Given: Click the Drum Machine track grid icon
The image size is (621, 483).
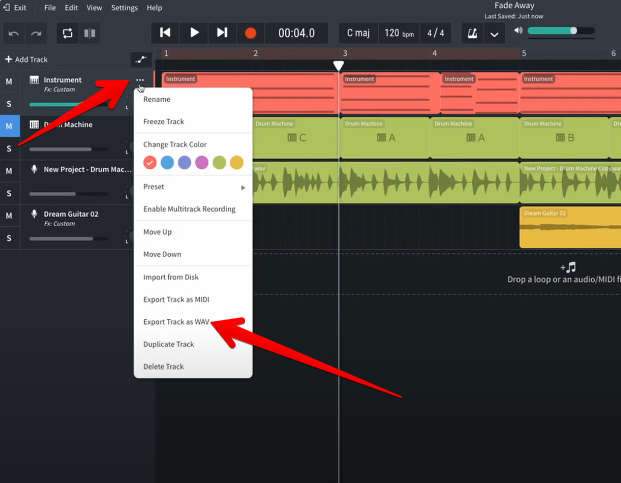Looking at the screenshot, I should coord(34,125).
